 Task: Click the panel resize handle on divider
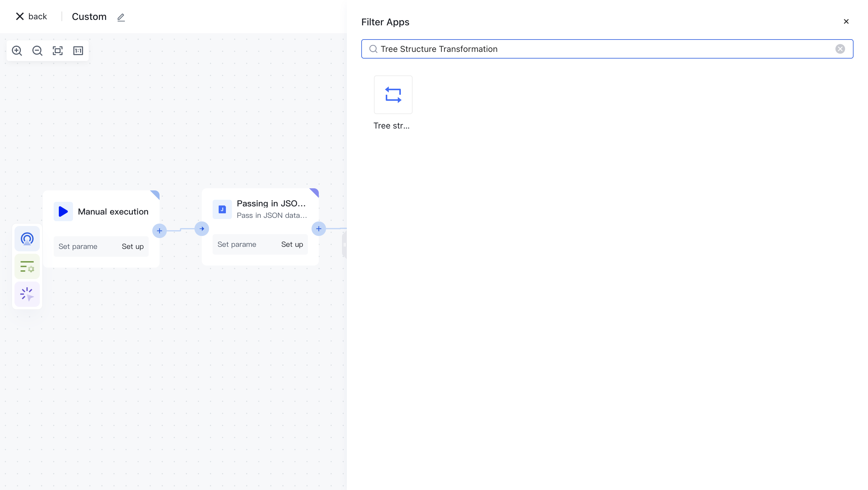pos(344,245)
